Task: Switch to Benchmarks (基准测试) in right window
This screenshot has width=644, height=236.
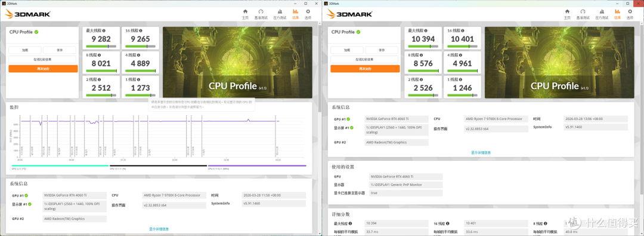Action: tap(583, 14)
